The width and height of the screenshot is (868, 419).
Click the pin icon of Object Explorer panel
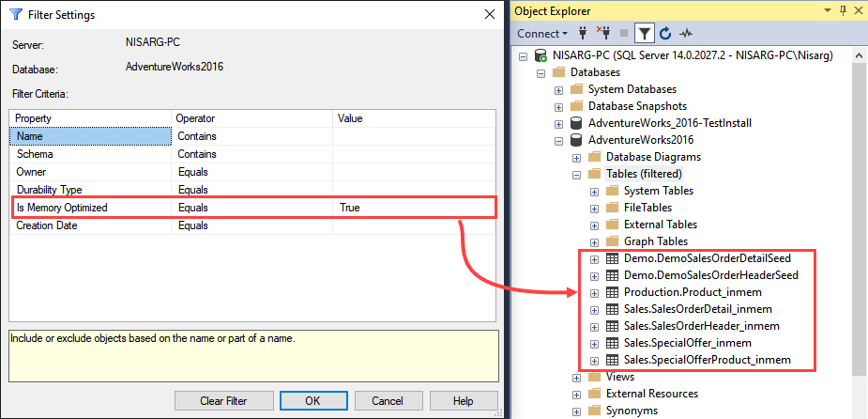(843, 10)
